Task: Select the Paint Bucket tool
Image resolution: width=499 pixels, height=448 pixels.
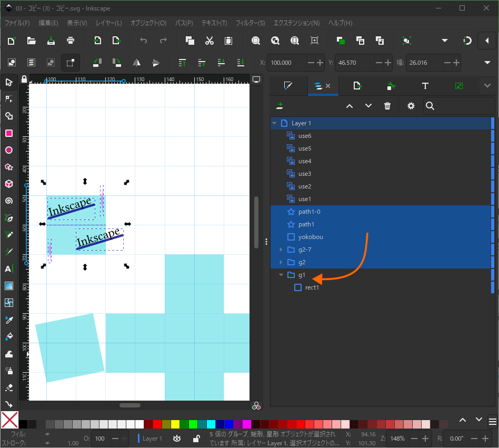Action: tap(9, 336)
